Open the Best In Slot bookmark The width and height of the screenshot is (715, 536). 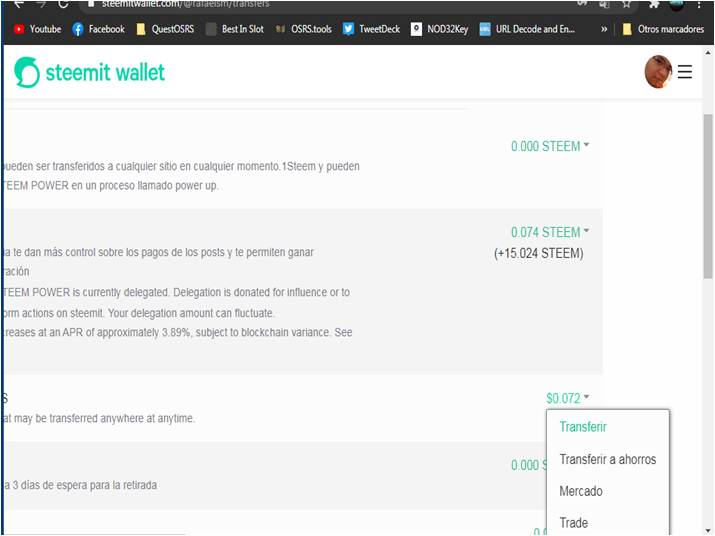tap(235, 29)
